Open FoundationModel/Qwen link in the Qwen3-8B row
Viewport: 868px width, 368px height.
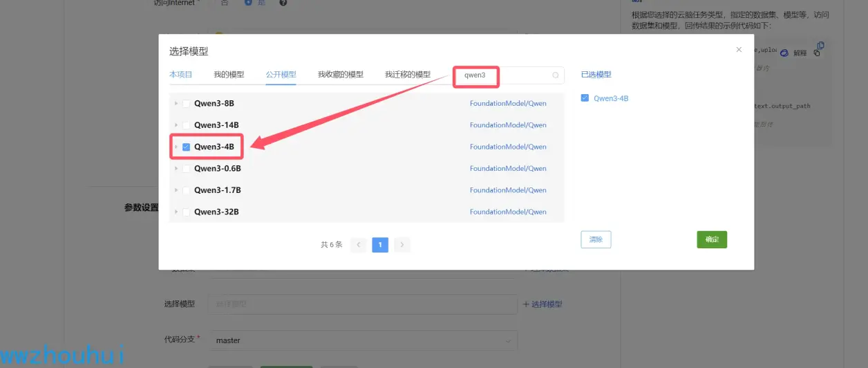[508, 104]
